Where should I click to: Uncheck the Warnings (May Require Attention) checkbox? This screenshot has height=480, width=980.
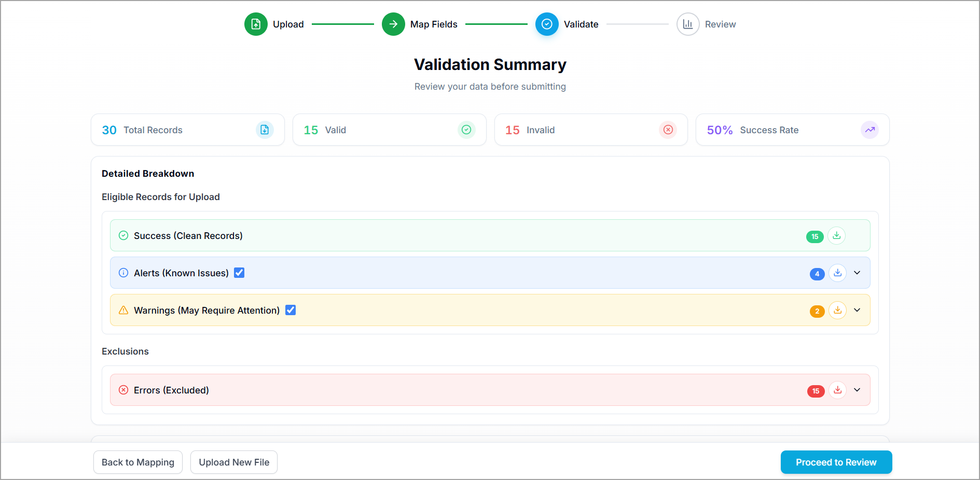pyautogui.click(x=291, y=310)
